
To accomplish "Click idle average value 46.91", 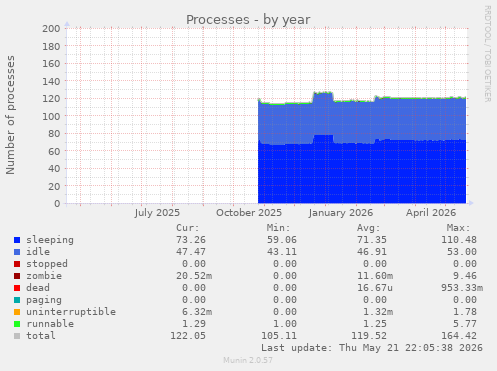I will [x=372, y=252].
